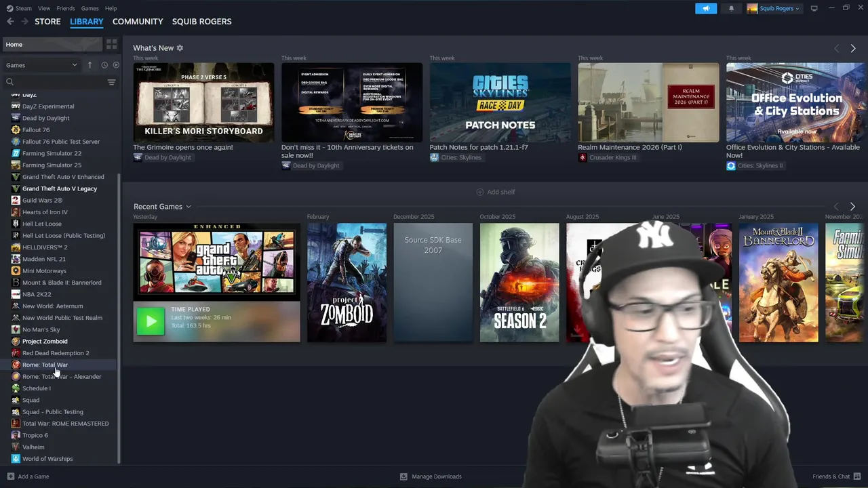
Task: Click the recent activity clock filter icon
Action: pyautogui.click(x=104, y=65)
